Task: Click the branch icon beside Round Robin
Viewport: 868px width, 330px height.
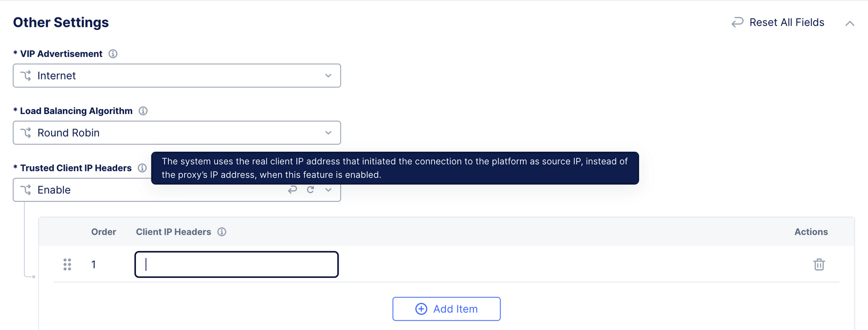Action: pos(26,133)
